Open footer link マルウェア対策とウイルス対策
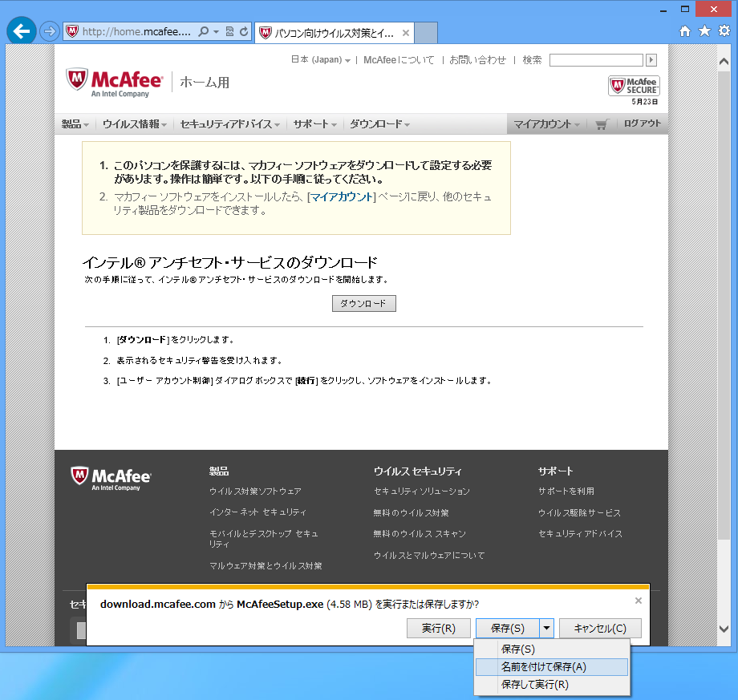 pos(266,565)
